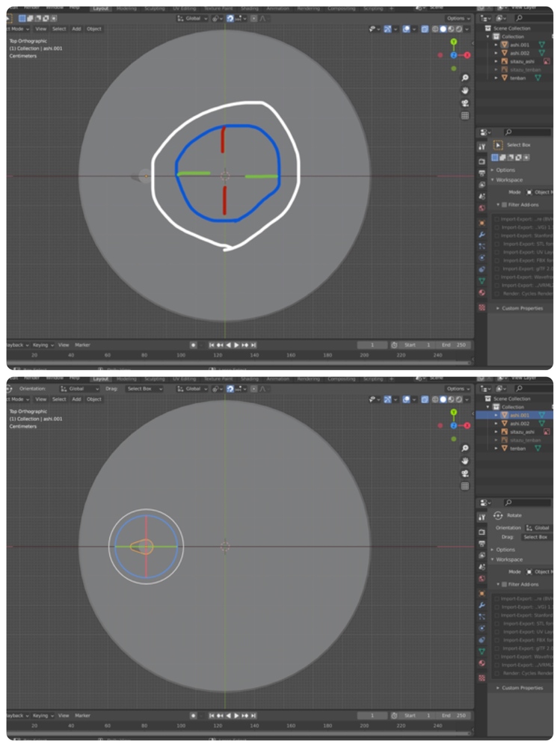Click End frame field in bottom timeline
This screenshot has width=560, height=747.
pos(455,716)
